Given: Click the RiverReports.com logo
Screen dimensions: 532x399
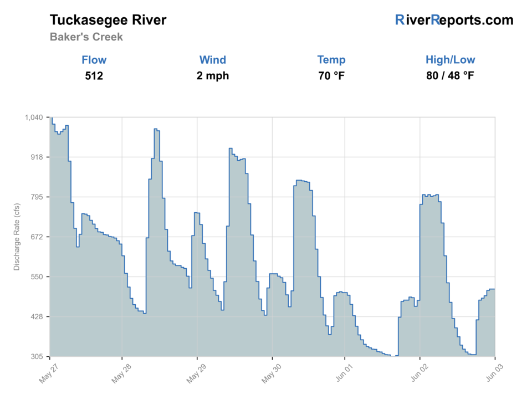Looking at the screenshot, I should click(454, 20).
